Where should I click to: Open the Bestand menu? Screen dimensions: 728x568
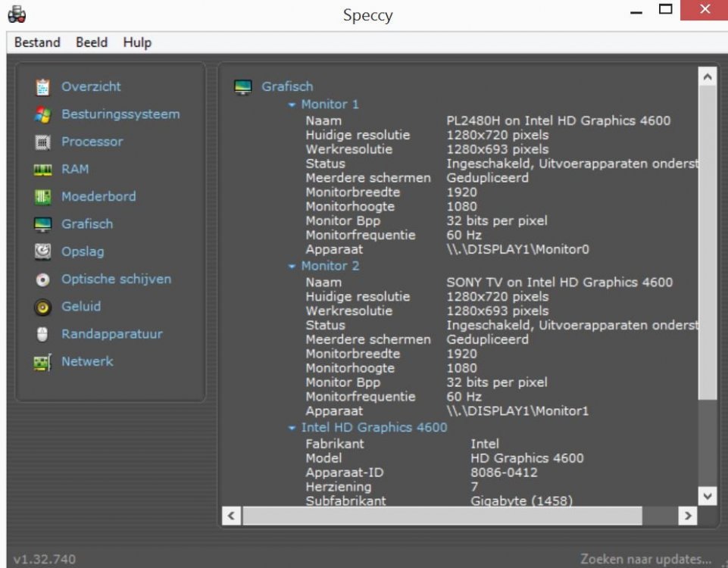click(x=37, y=42)
